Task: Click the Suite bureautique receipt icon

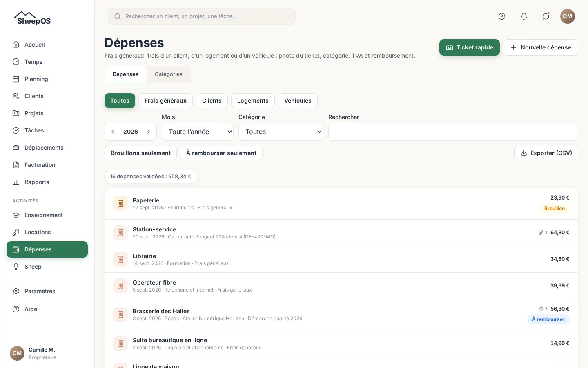Action: point(120,343)
